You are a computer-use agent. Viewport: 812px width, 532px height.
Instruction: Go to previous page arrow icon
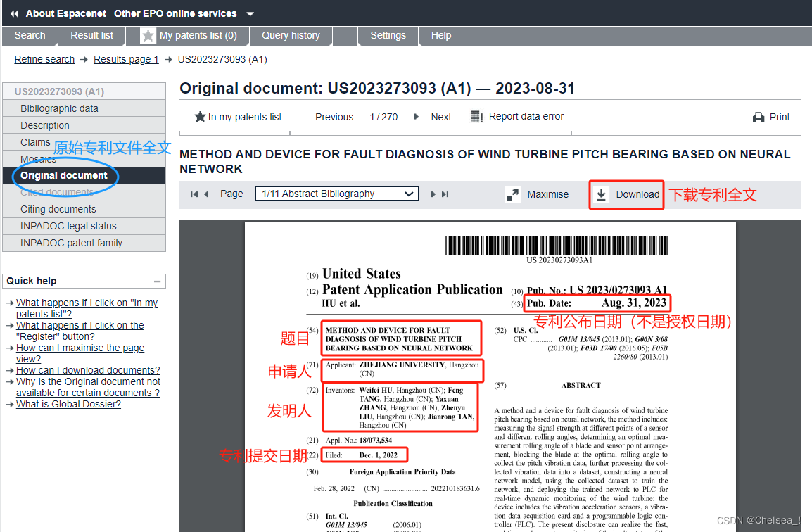coord(206,194)
